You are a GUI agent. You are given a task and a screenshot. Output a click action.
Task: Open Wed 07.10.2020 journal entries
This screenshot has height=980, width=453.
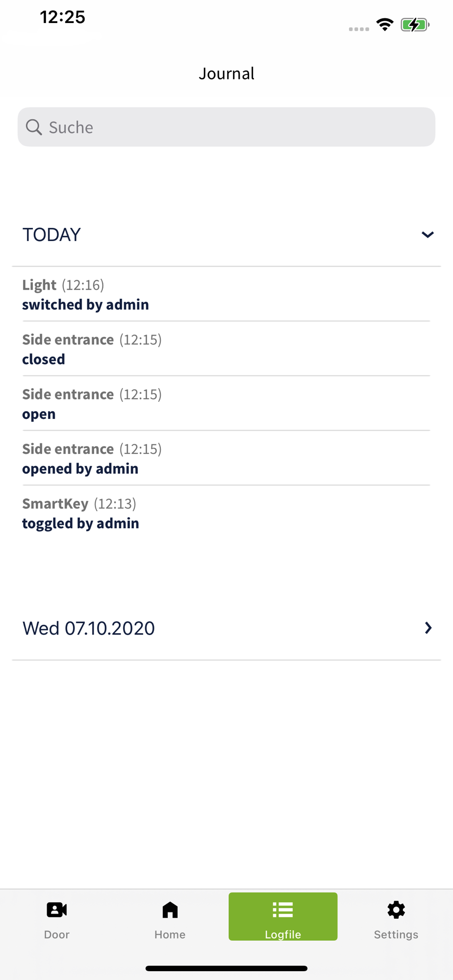click(x=226, y=628)
